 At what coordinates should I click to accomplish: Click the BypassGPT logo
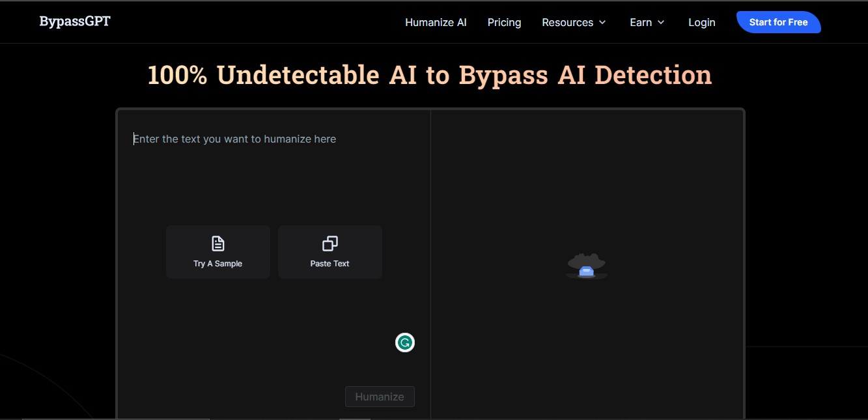coord(75,21)
